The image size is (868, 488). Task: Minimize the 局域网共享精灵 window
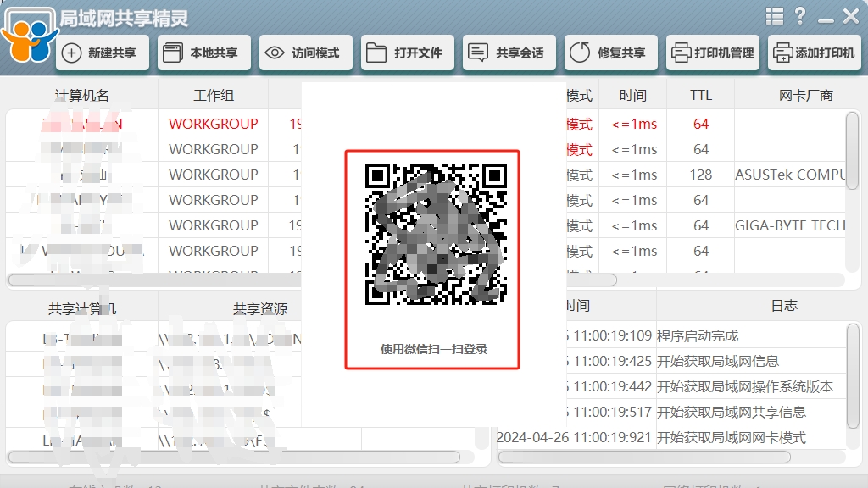pyautogui.click(x=826, y=21)
